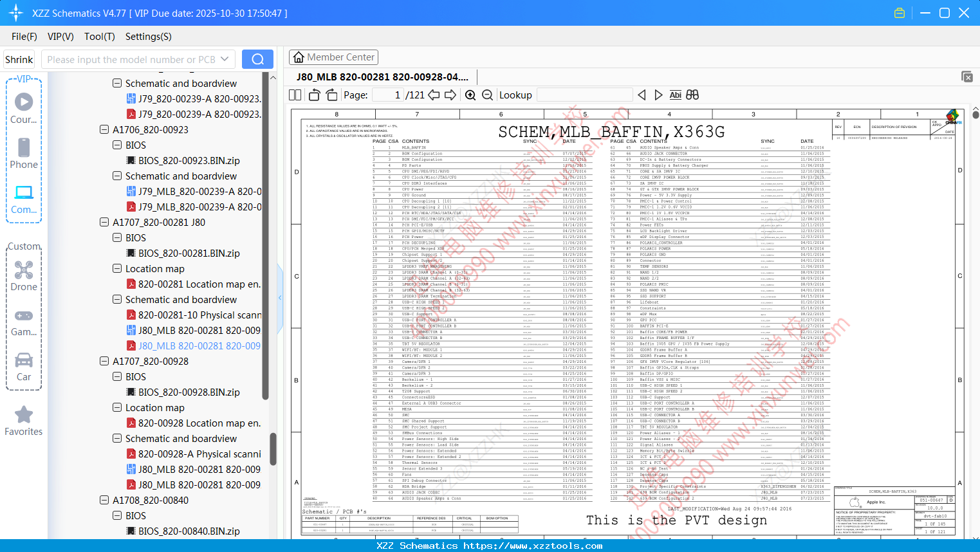
Task: Open BIOS_820-00281.BIN.zip in the tree
Action: (183, 253)
